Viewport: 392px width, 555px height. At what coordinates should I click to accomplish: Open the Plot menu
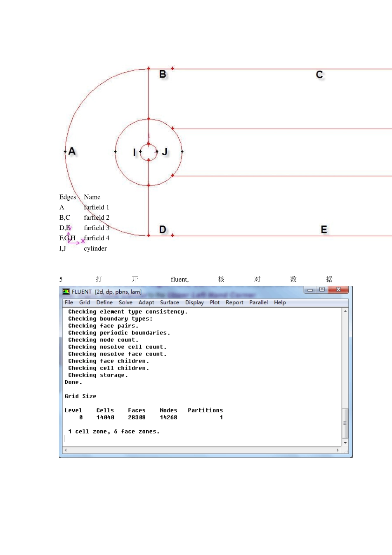[x=215, y=302]
